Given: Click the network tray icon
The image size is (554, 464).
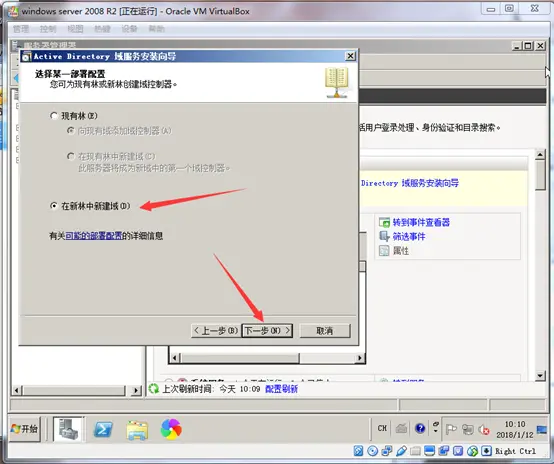Looking at the screenshot, I should (468, 429).
